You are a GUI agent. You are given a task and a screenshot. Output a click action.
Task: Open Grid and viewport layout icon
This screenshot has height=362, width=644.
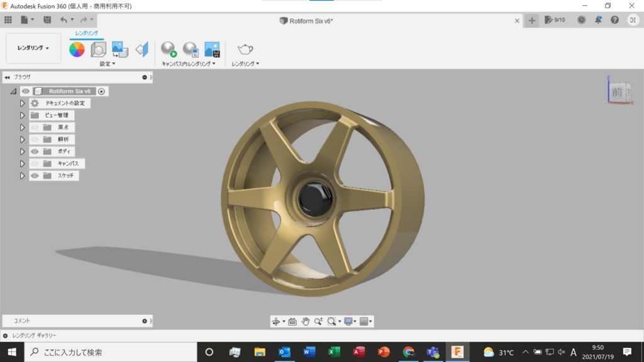[x=364, y=321]
